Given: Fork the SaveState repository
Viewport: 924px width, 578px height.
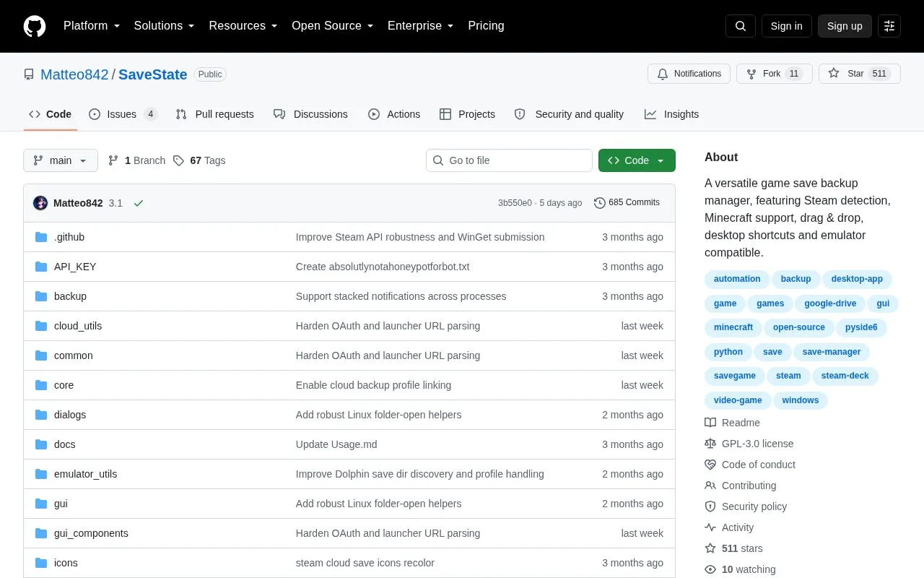Looking at the screenshot, I should 775,74.
